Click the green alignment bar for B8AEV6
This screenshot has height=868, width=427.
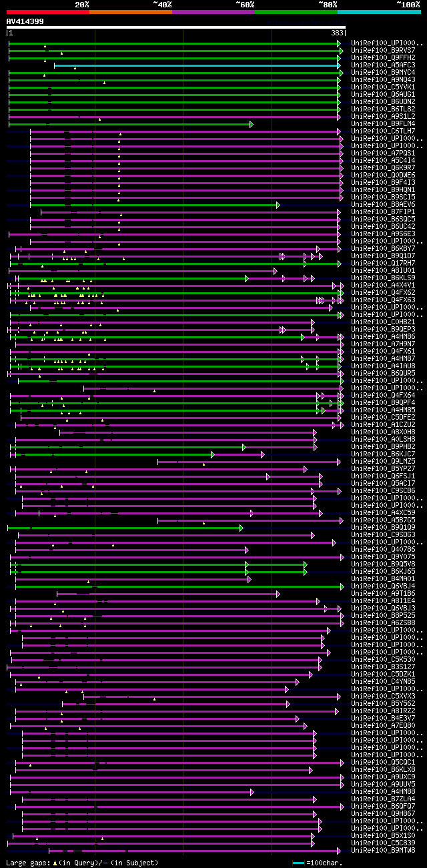pos(154,205)
